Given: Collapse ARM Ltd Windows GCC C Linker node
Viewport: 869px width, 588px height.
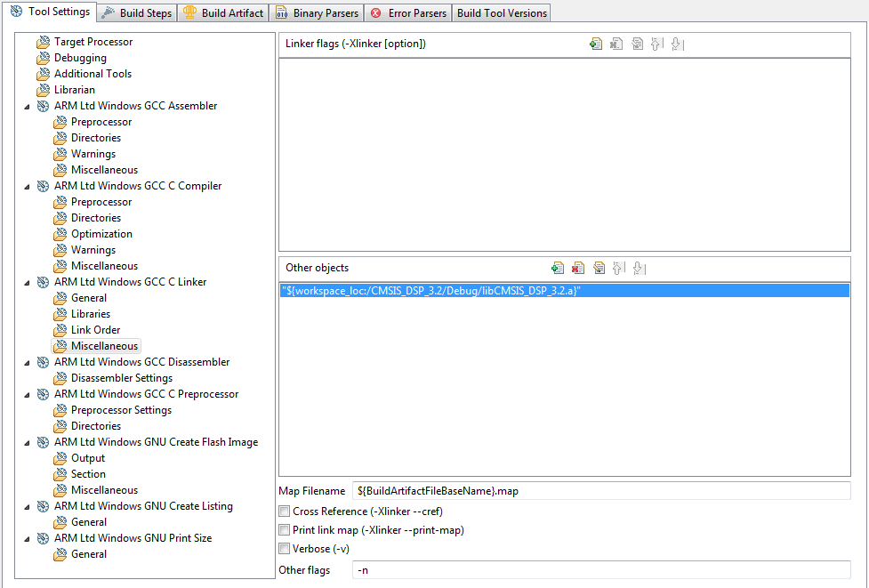Looking at the screenshot, I should pyautogui.click(x=27, y=283).
